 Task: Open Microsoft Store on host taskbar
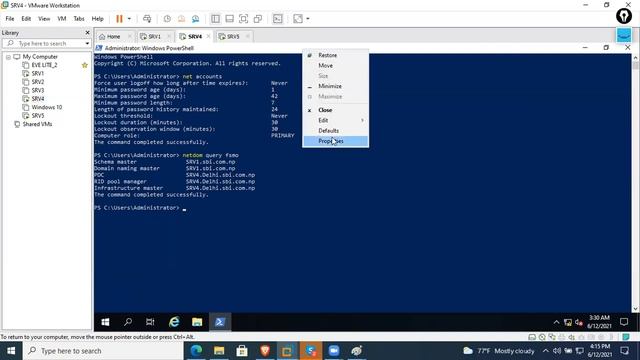242,351
